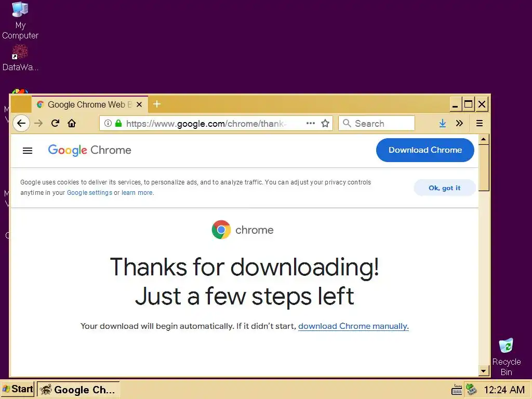Click the Thanks for downloading! heading
This screenshot has width=532, height=399.
[x=244, y=267]
